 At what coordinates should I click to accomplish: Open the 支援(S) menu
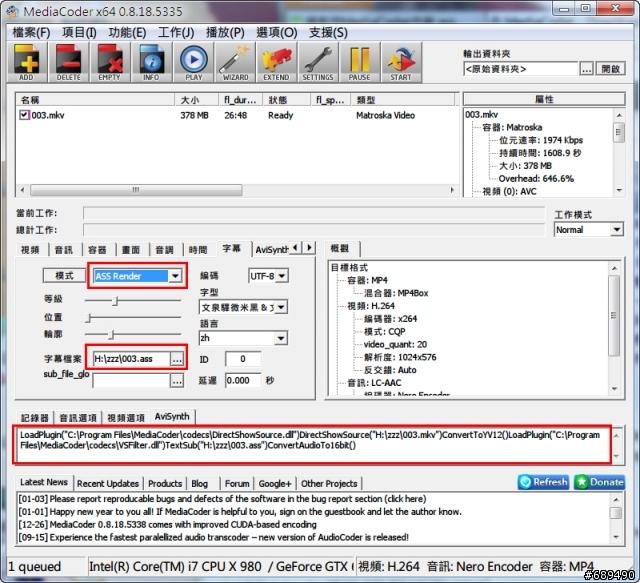(328, 32)
